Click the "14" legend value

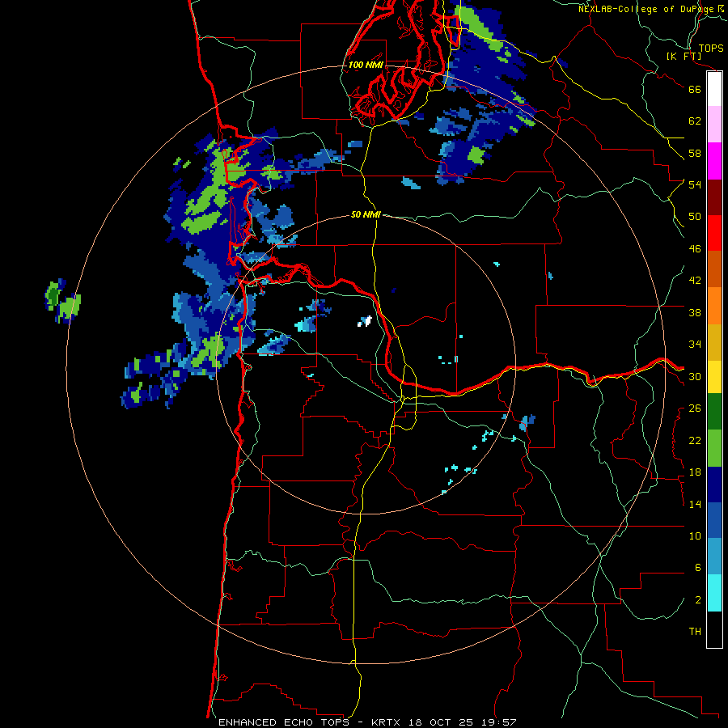[695, 504]
